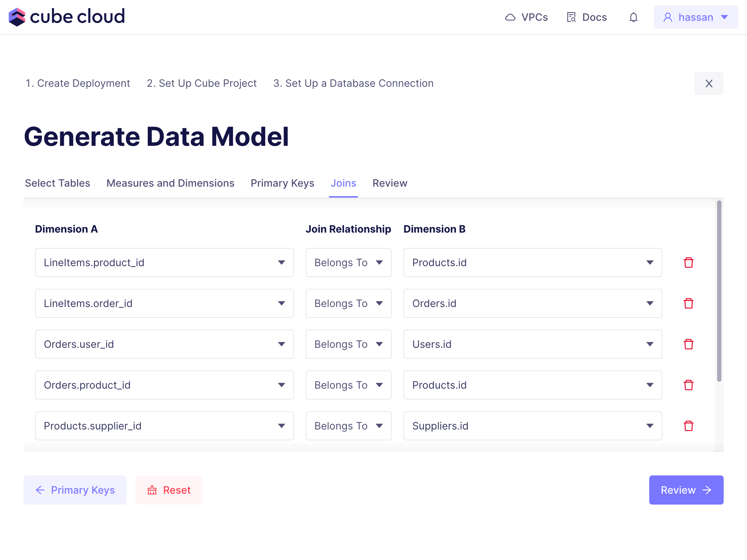Select the Joins tab
The width and height of the screenshot is (747, 560).
(x=343, y=183)
